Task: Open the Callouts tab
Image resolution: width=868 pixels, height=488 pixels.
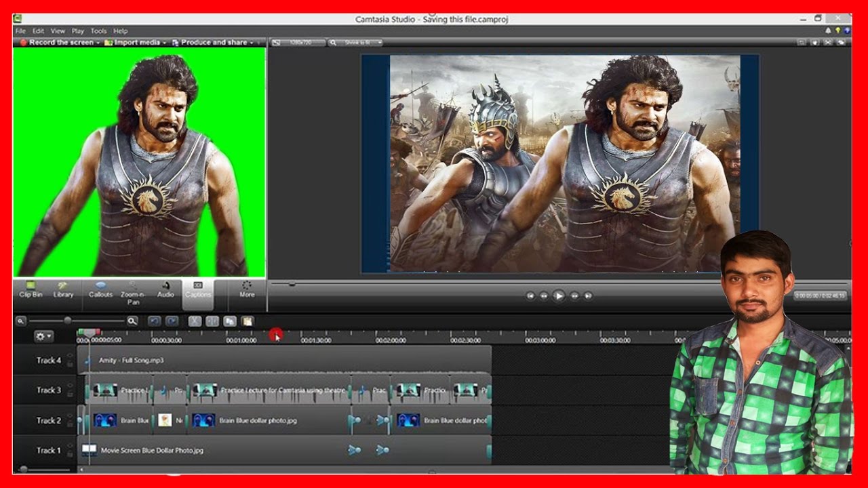Action: pos(101,289)
